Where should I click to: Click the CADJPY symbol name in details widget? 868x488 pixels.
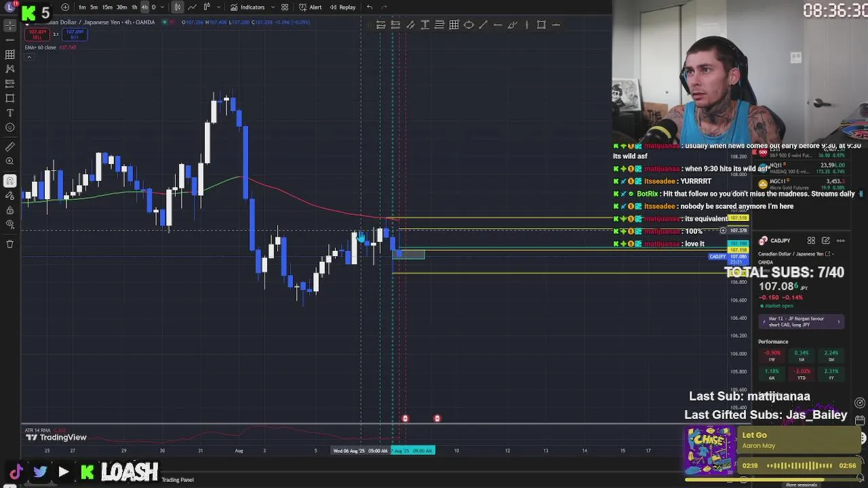[x=780, y=241]
